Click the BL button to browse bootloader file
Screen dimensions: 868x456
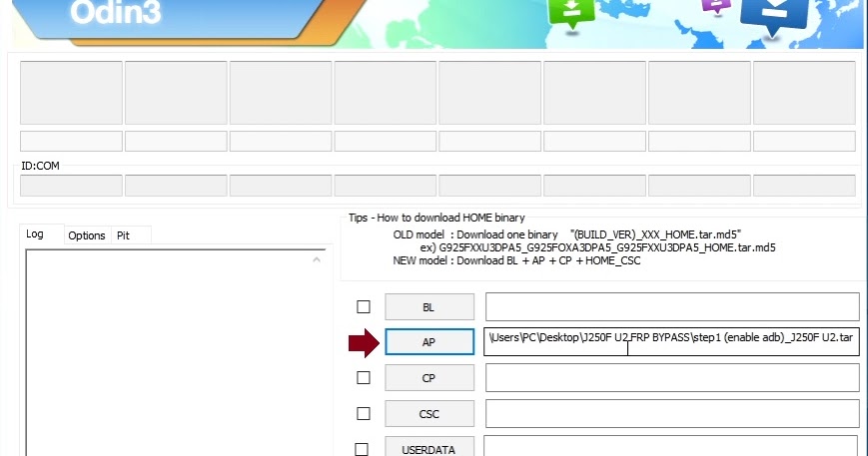click(430, 306)
